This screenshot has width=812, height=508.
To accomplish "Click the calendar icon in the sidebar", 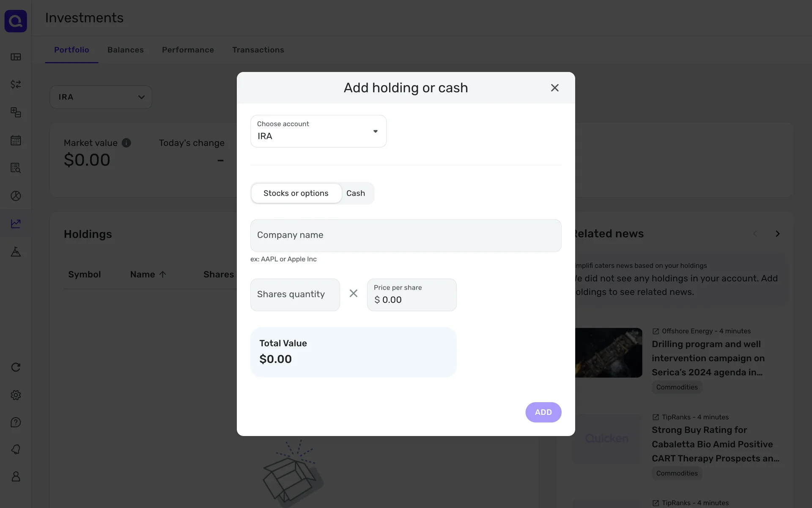I will [16, 140].
